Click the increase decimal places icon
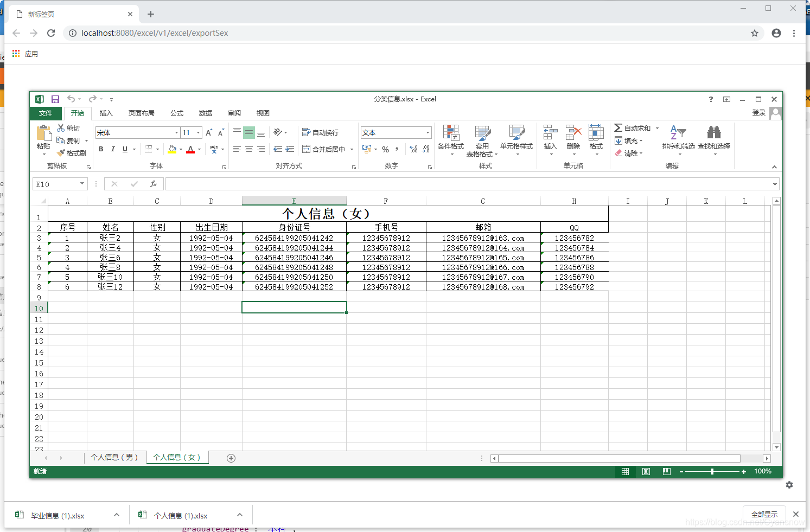This screenshot has width=810, height=532. tap(414, 149)
